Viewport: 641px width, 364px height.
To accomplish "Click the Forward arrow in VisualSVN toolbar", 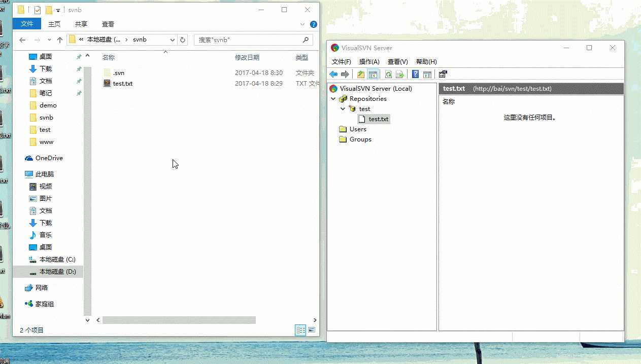I will point(345,75).
